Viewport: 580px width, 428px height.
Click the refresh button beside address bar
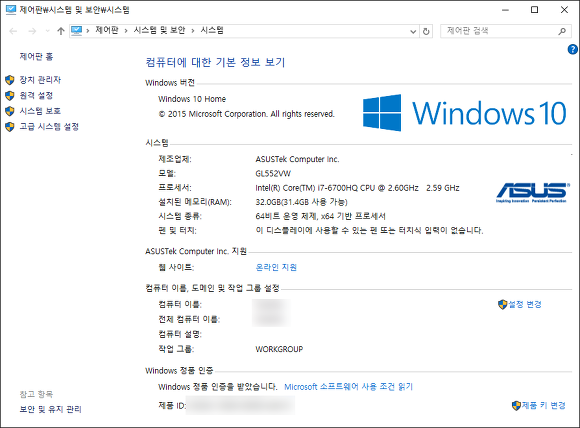coord(426,31)
